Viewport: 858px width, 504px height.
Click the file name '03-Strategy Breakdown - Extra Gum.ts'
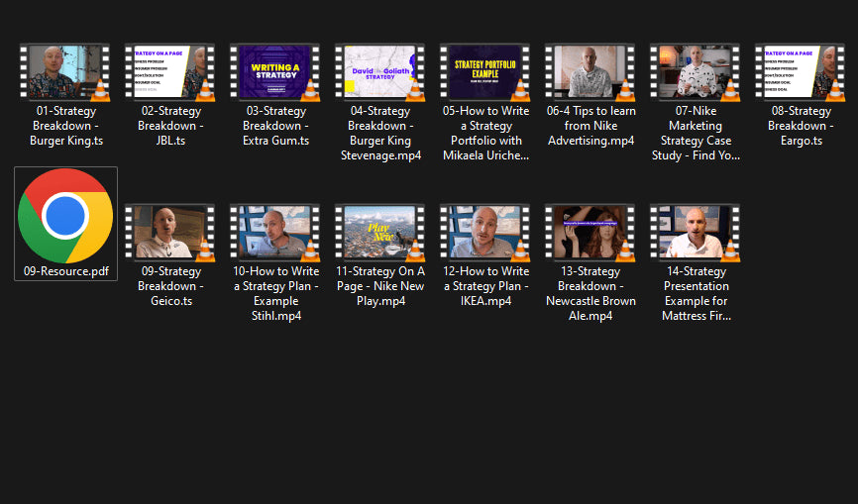pos(275,126)
